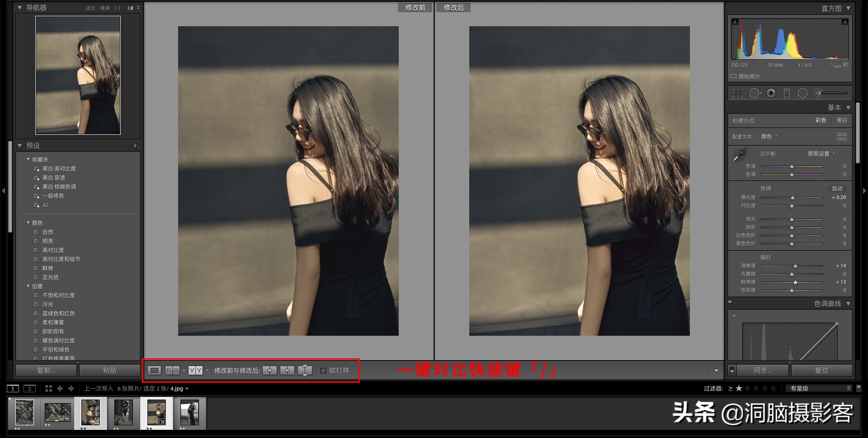Click the 复制... button

[x=46, y=371]
